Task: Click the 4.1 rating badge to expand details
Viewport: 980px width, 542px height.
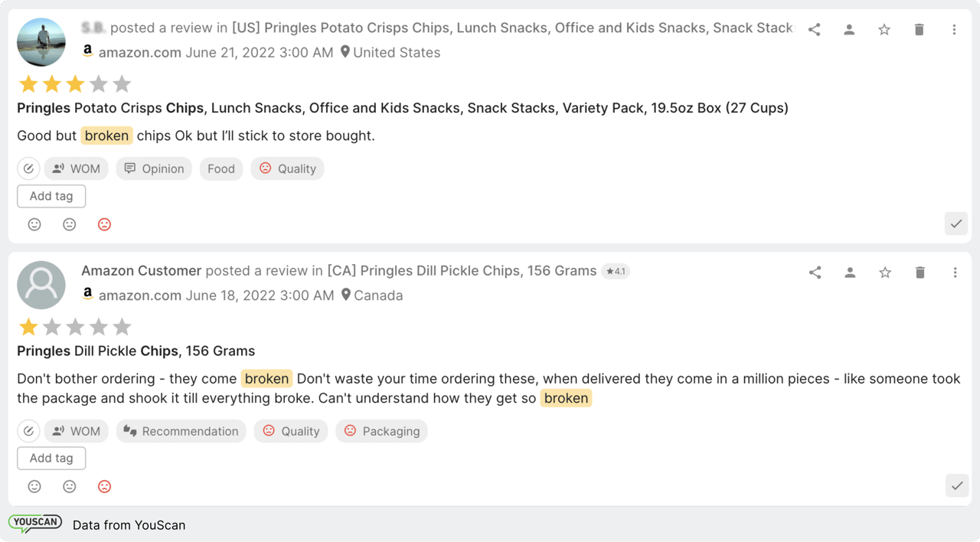Action: pos(616,270)
